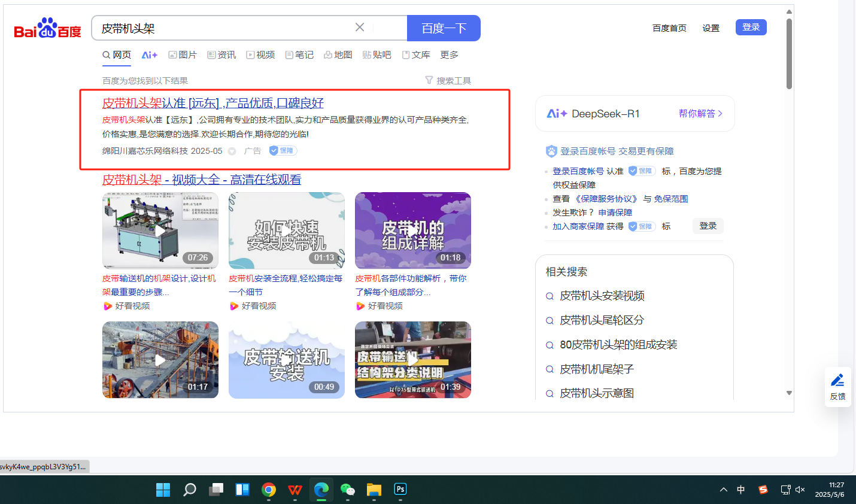Viewport: 856px width, 504px height.
Task: Expand the 更多 search category menu
Action: pyautogui.click(x=449, y=55)
